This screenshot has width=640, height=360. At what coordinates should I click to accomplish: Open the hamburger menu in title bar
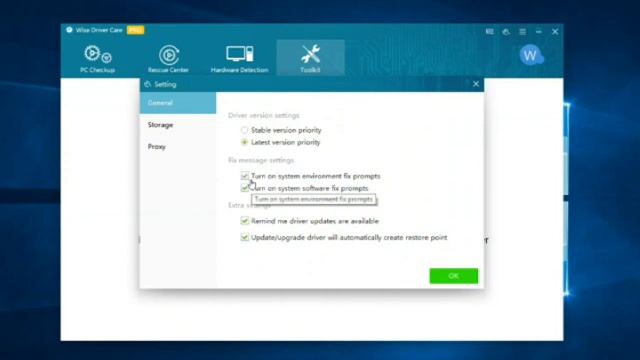(522, 31)
